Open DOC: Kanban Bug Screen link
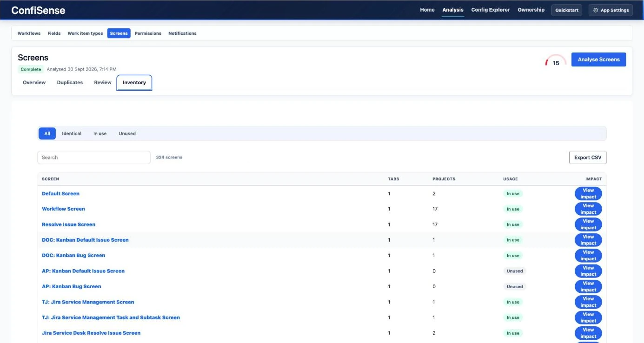The width and height of the screenshot is (644, 343). coord(73,256)
